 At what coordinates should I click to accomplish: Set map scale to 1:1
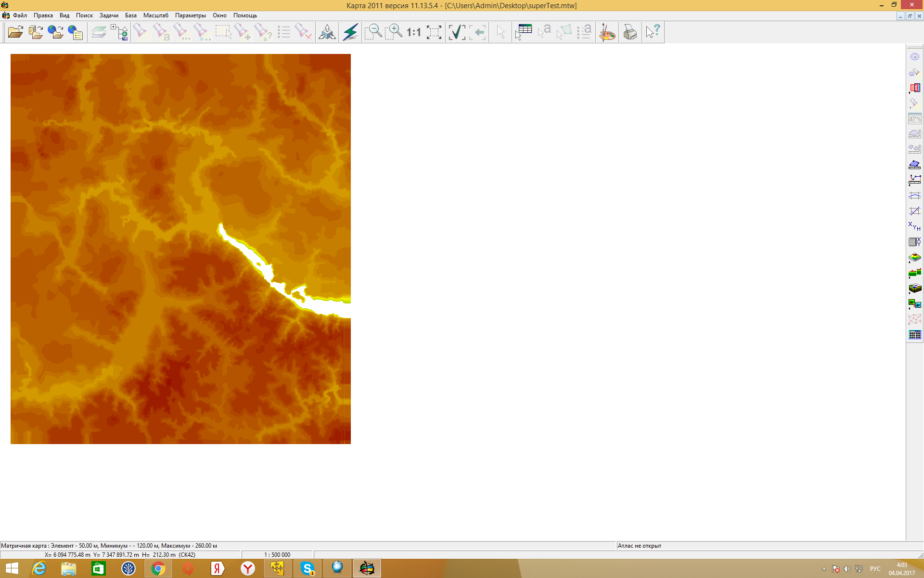413,32
